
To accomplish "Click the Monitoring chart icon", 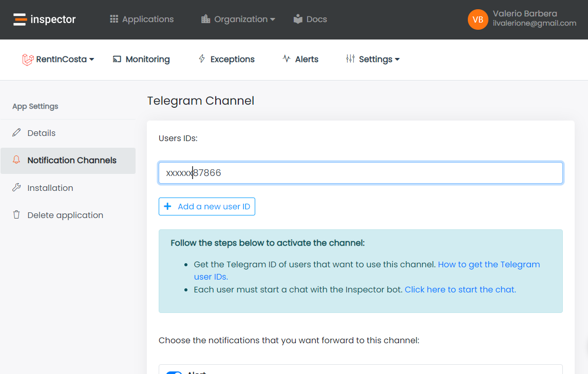I will pyautogui.click(x=117, y=59).
